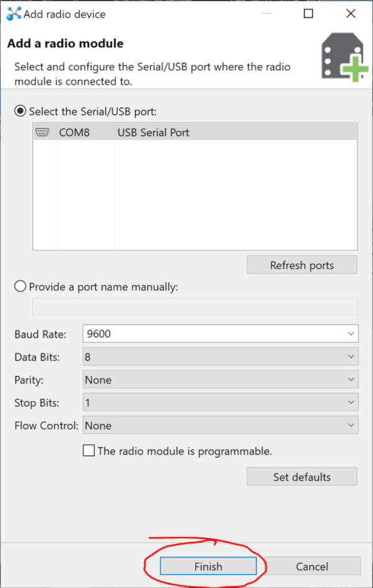Image resolution: width=373 pixels, height=588 pixels.
Task: Click the add radio module icon
Action: pos(344,57)
